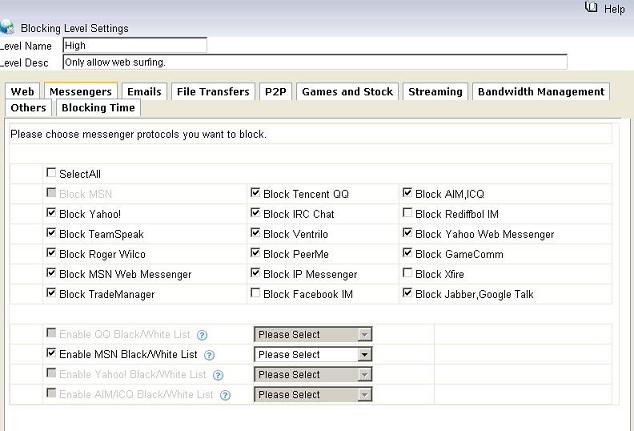Screen dimensions: 634x431
Task: Open the Help book icon
Action: 591,7
